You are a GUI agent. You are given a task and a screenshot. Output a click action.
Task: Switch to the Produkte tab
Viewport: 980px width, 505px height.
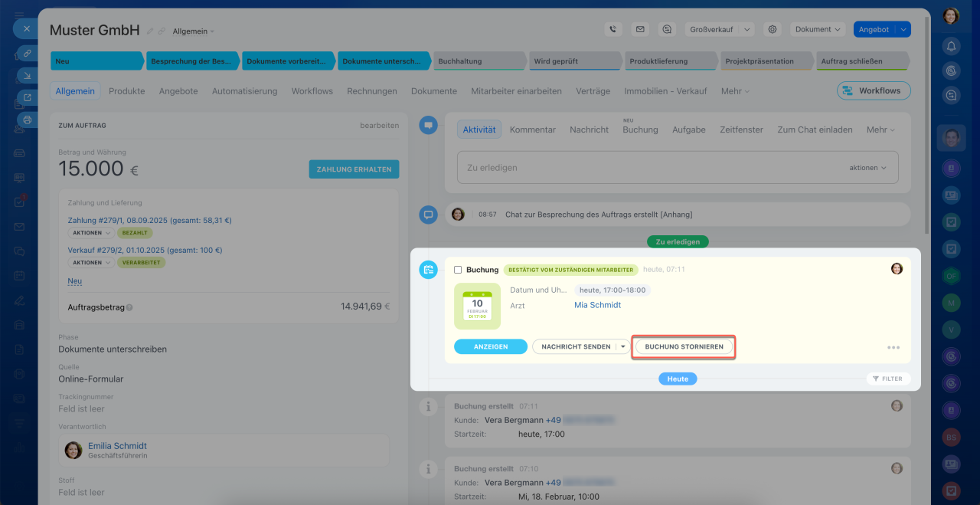tap(126, 90)
